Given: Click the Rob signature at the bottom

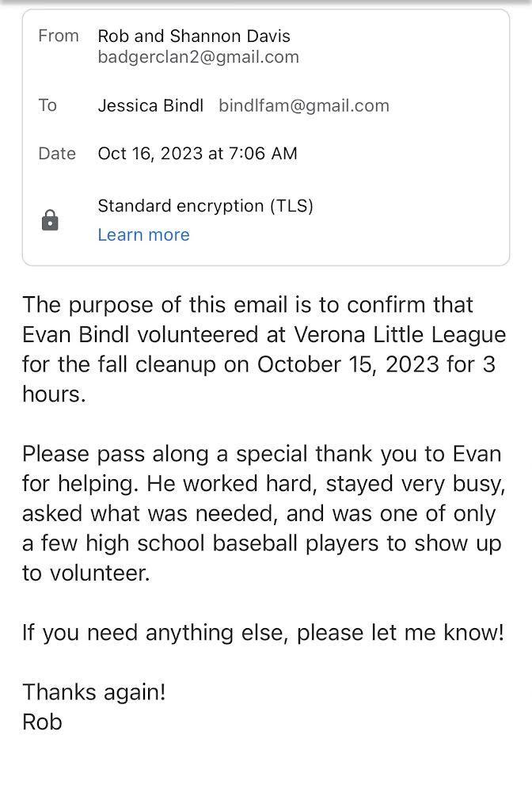Looking at the screenshot, I should point(42,722).
